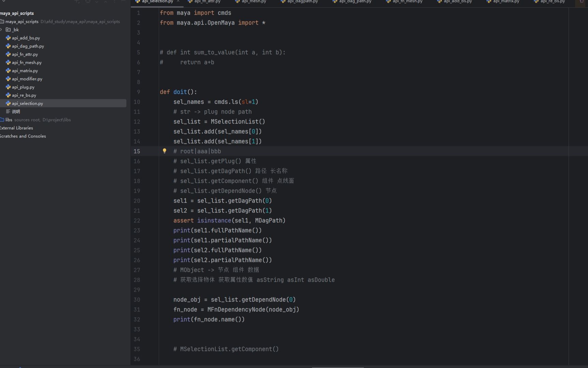
Task: Click the Collapse All icon in Project panel
Action: pyautogui.click(x=106, y=2)
